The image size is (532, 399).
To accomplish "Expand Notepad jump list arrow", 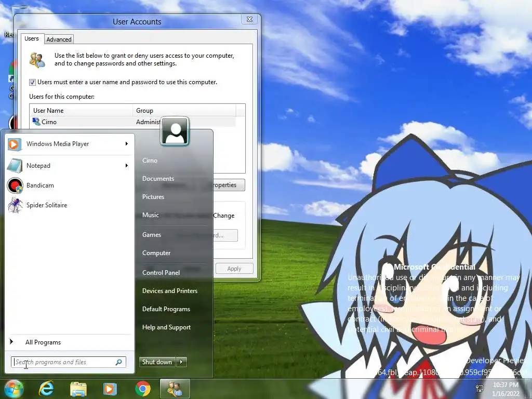I will 127,166.
